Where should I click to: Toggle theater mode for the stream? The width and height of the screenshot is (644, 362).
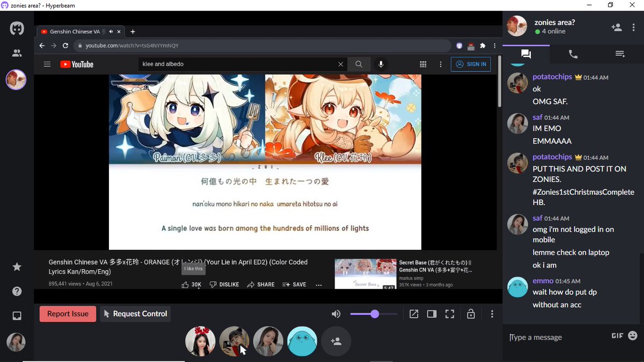[x=431, y=314]
